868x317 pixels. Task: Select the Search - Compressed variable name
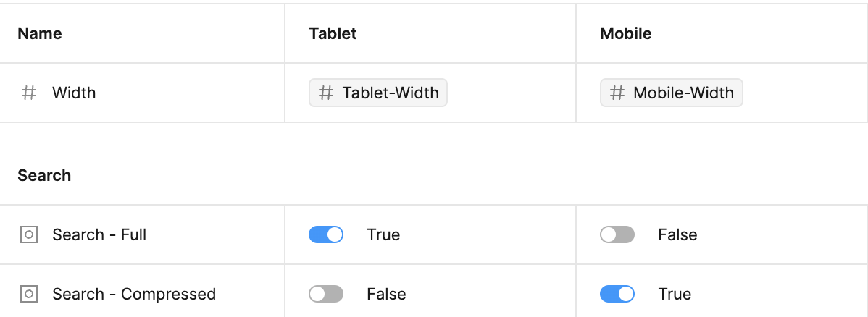coord(134,294)
